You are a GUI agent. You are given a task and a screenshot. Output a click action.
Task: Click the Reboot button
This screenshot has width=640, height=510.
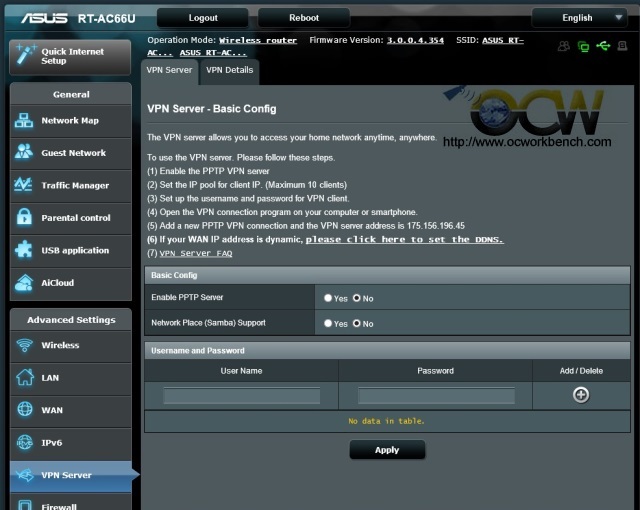tap(304, 18)
